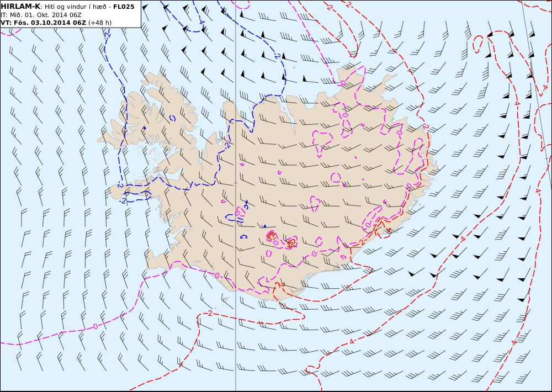Click the FL025 flight level text

(124, 7)
